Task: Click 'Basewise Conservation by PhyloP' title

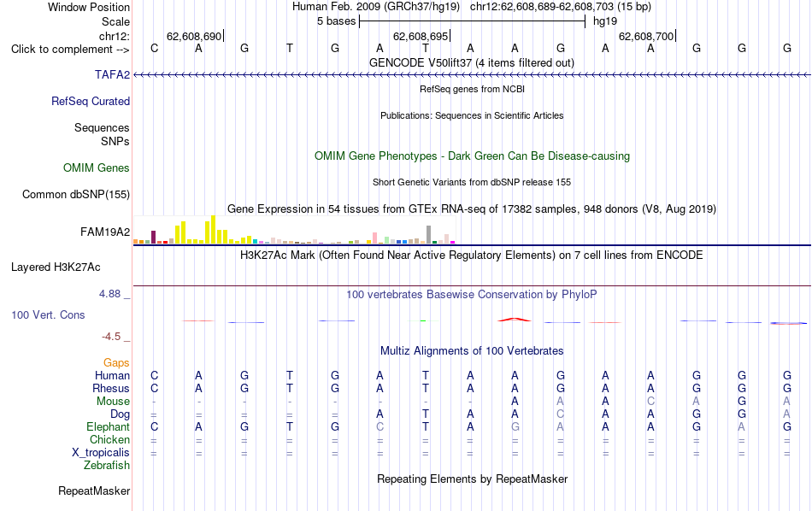Action: (x=472, y=295)
